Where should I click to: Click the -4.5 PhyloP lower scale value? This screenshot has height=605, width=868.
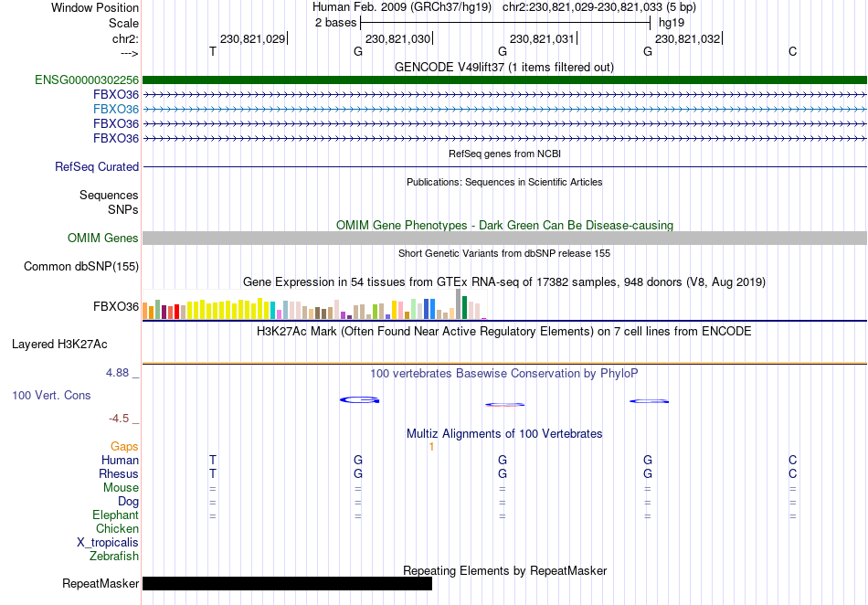point(119,418)
